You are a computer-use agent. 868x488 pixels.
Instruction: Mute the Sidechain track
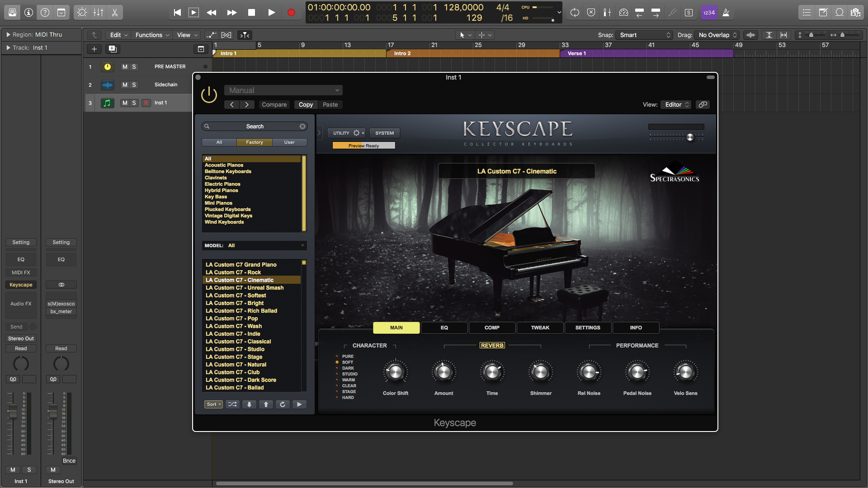click(x=125, y=85)
